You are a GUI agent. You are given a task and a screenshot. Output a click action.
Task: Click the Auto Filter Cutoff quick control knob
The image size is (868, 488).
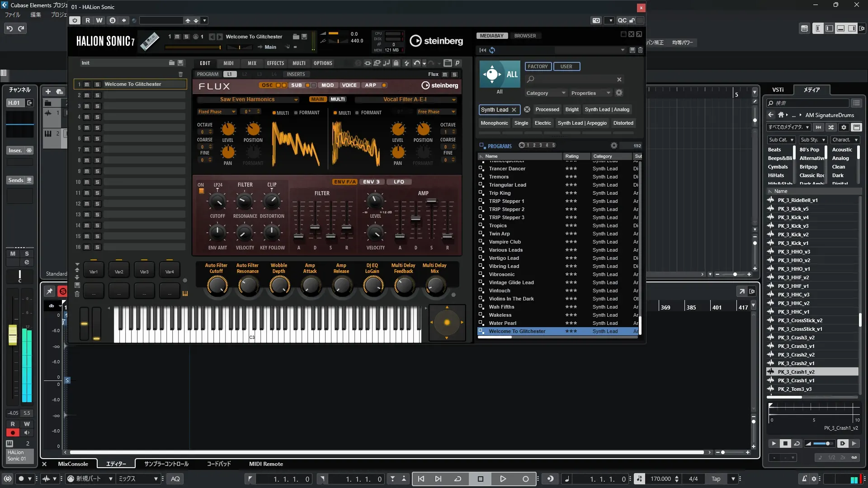pos(217,286)
